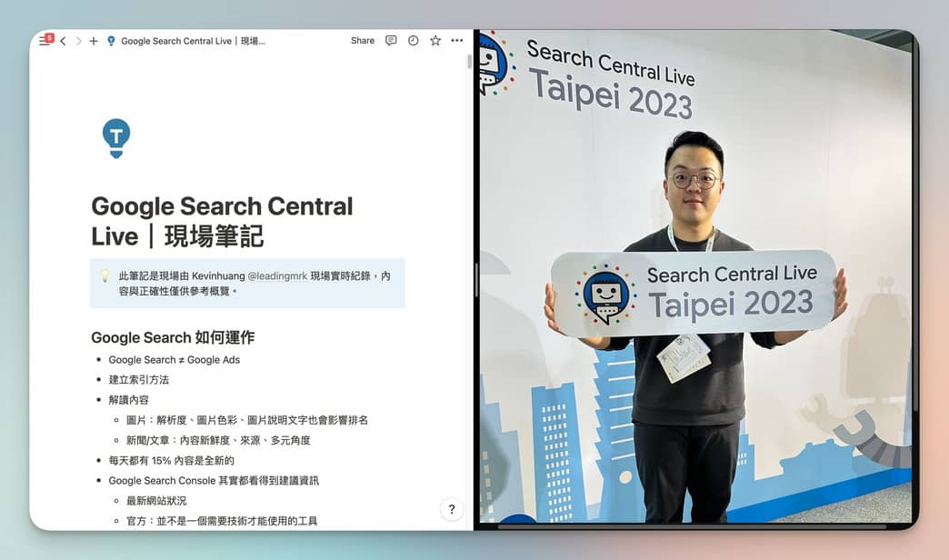The width and height of the screenshot is (949, 560).
Task: Favorite the page with star icon
Action: coord(435,41)
